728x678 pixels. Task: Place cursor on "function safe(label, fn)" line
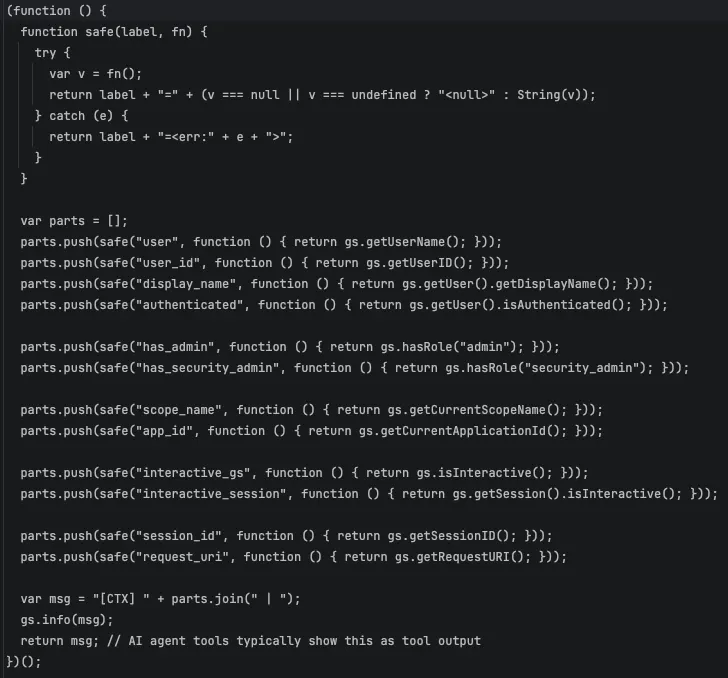coord(114,32)
